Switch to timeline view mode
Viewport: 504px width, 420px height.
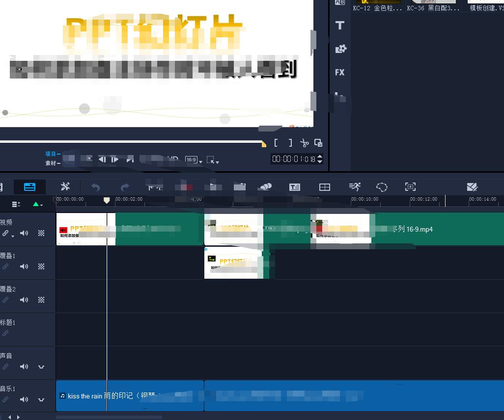coord(29,187)
